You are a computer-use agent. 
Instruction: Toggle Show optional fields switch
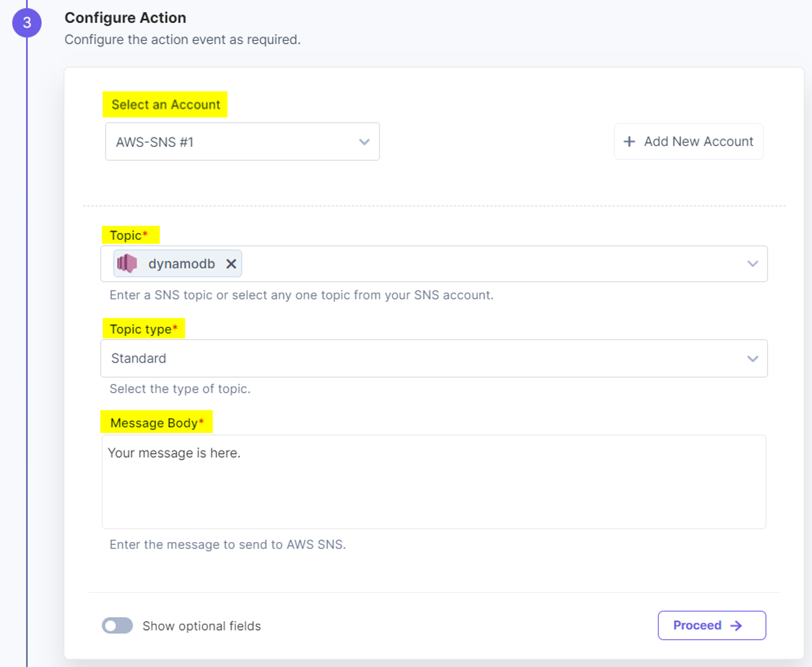[x=118, y=626]
